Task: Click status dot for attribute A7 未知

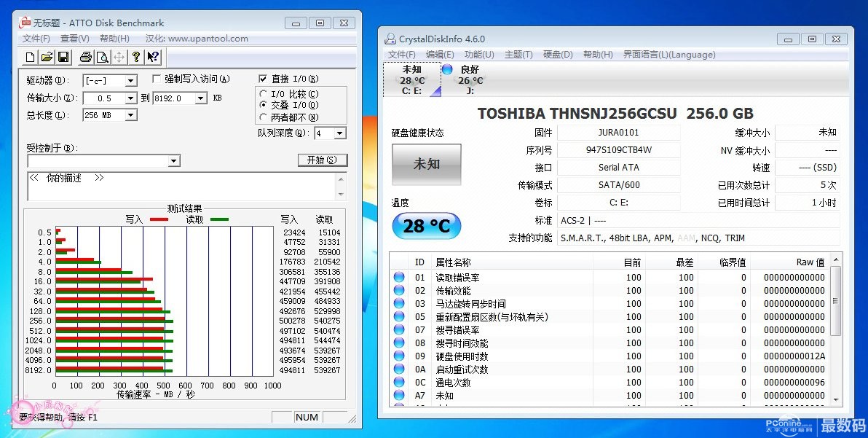Action: pyautogui.click(x=398, y=395)
